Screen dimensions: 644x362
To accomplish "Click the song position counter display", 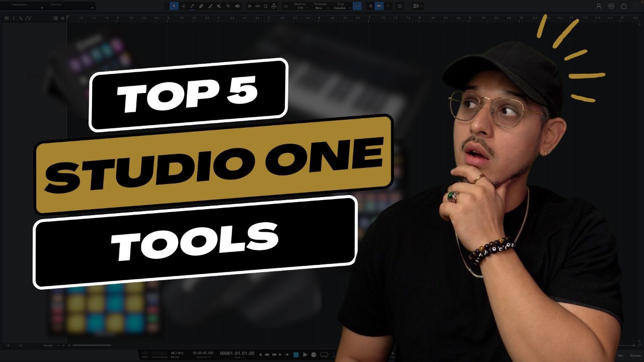I will (236, 354).
